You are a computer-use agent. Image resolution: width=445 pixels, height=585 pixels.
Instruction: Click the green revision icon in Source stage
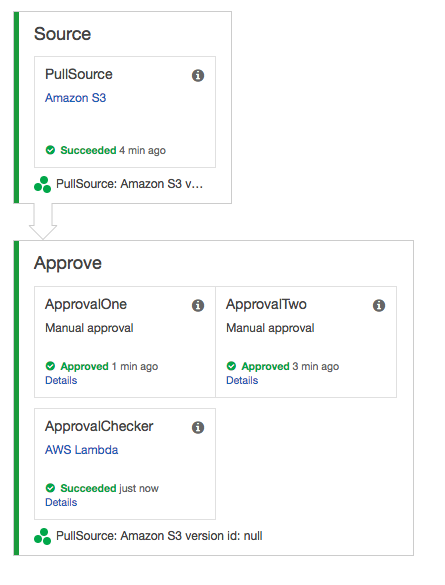pyautogui.click(x=43, y=184)
